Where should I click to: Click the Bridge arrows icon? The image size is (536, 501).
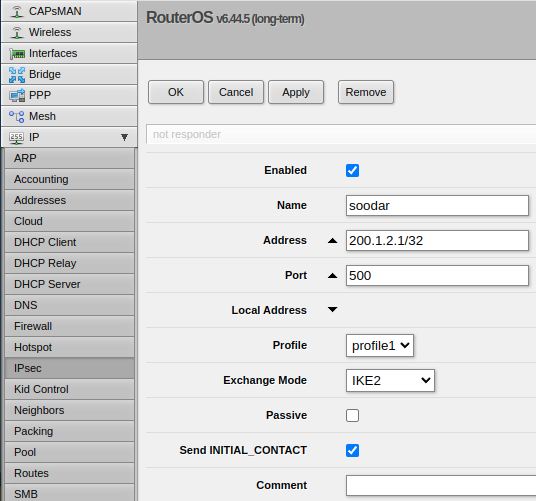17,75
